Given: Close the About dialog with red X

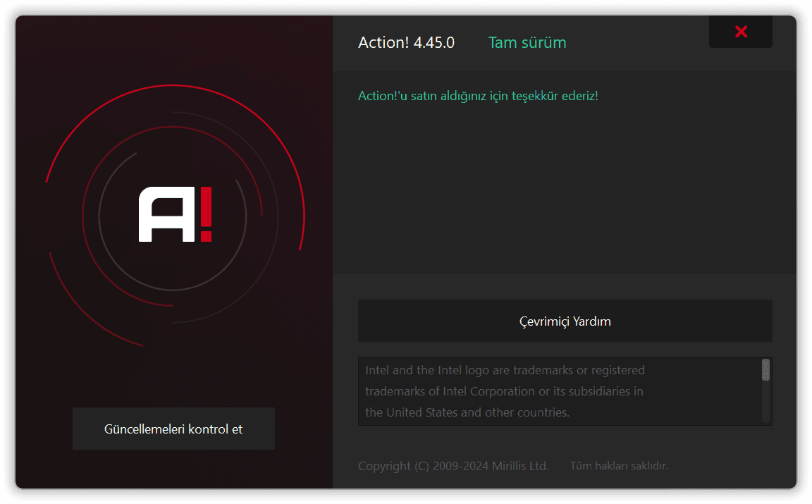Looking at the screenshot, I should point(741,32).
